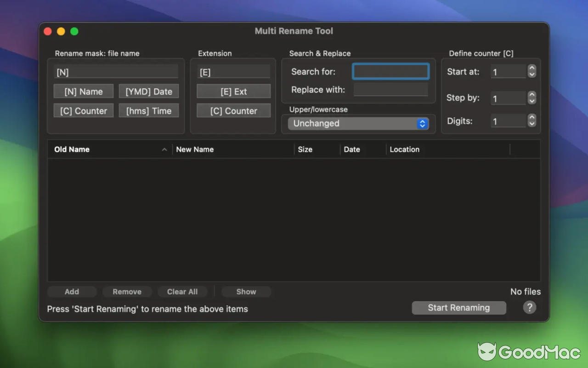Edit the rename mask containing [N]
This screenshot has width=588, height=368.
pos(115,71)
